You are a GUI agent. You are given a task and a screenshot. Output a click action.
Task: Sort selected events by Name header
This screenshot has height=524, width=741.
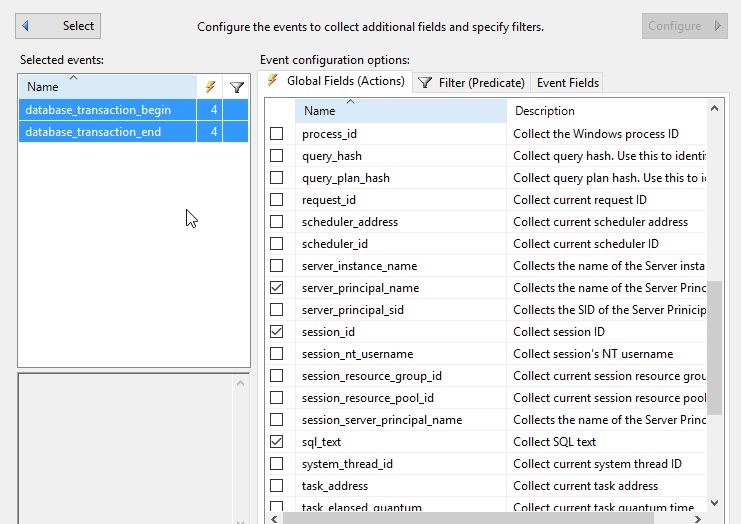click(107, 87)
